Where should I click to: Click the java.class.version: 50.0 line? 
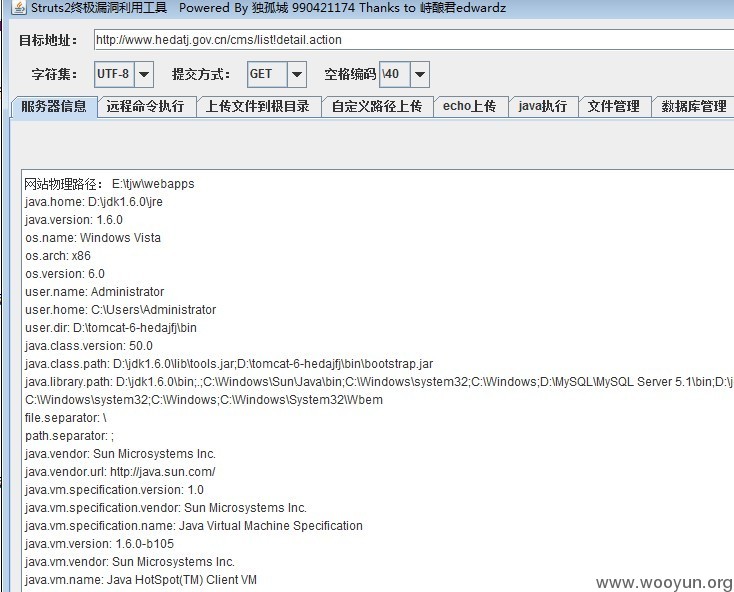tap(89, 346)
